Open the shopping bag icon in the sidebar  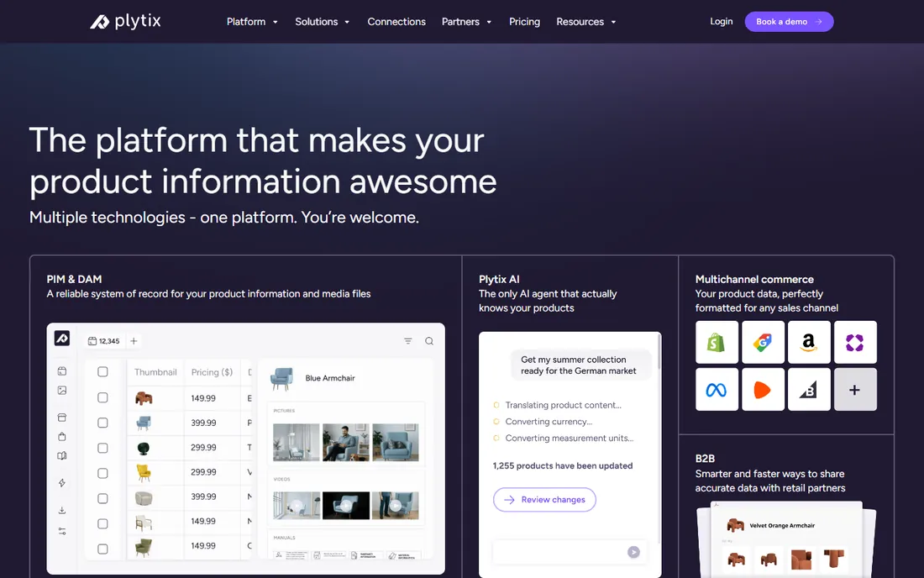pos(62,437)
